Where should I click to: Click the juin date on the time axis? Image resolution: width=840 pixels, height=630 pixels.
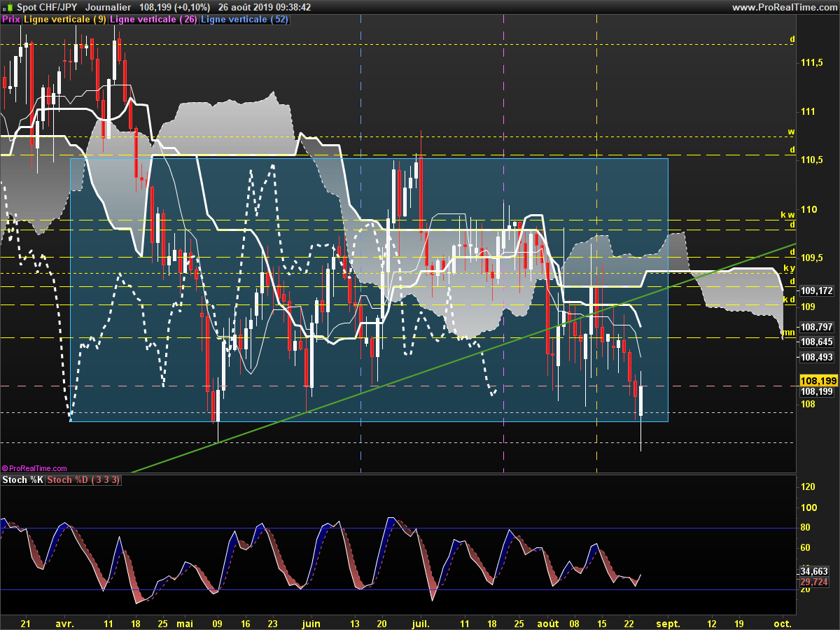(310, 623)
